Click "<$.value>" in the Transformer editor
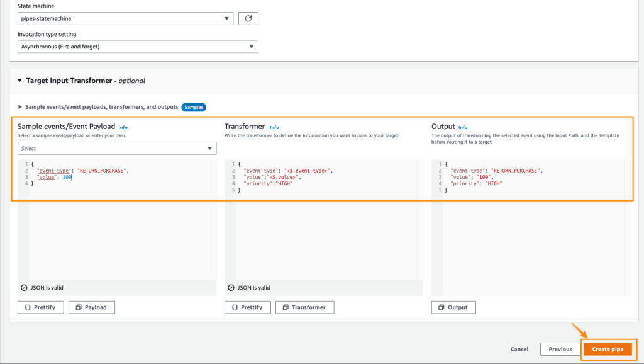This screenshot has width=644, height=364. pyautogui.click(x=283, y=177)
